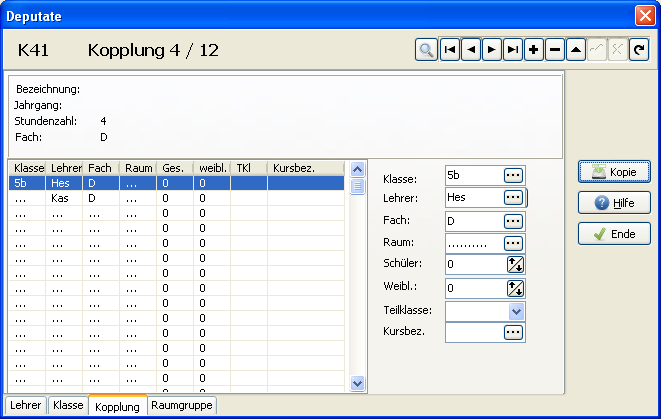
Task: Switch to the Lehrer tab
Action: click(x=25, y=406)
